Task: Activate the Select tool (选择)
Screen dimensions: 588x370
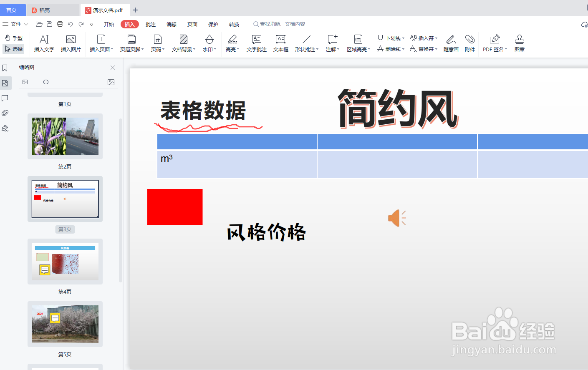Action: tap(14, 49)
